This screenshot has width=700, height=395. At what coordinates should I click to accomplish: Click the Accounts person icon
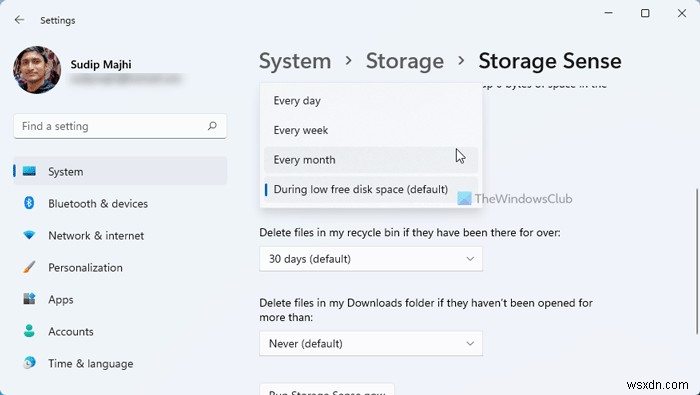coord(29,331)
